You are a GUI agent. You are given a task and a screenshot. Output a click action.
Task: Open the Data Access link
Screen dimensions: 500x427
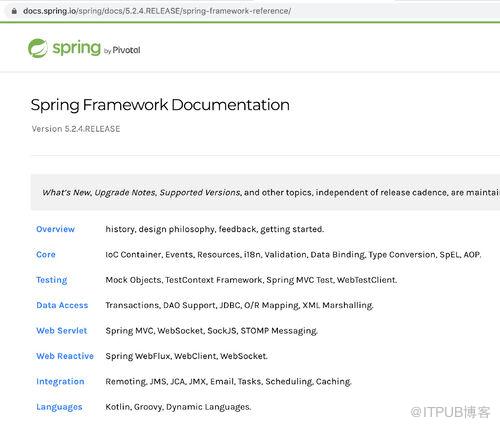[62, 305]
